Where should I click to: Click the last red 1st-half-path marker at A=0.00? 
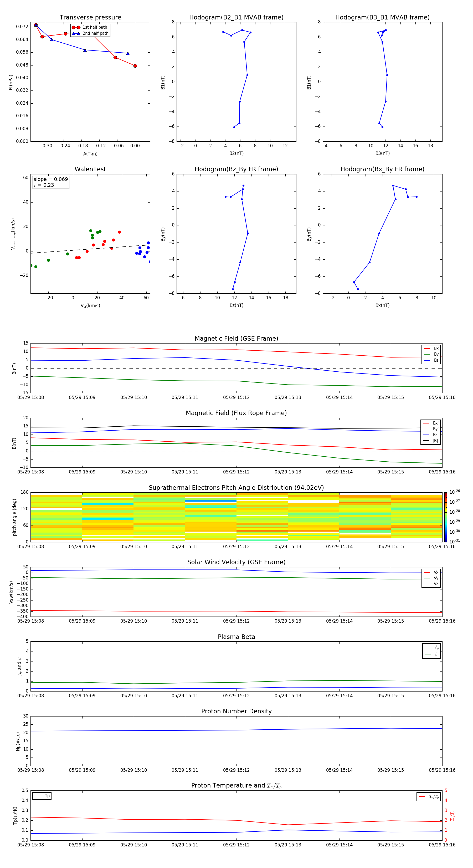point(135,66)
